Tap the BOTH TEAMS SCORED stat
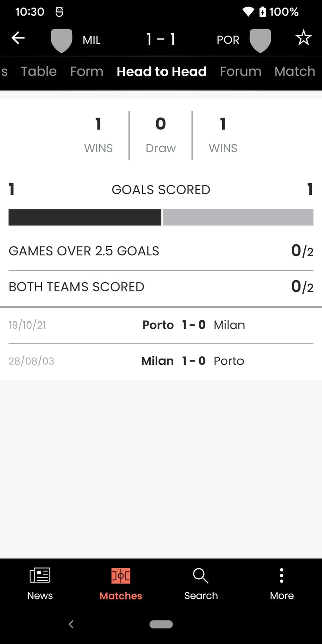 point(161,287)
